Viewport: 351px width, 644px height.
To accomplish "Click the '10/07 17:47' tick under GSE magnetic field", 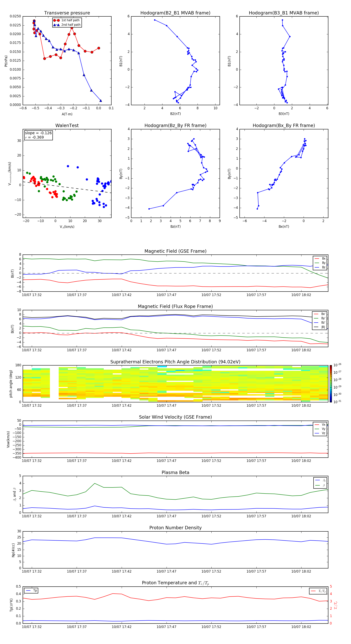I will click(166, 295).
